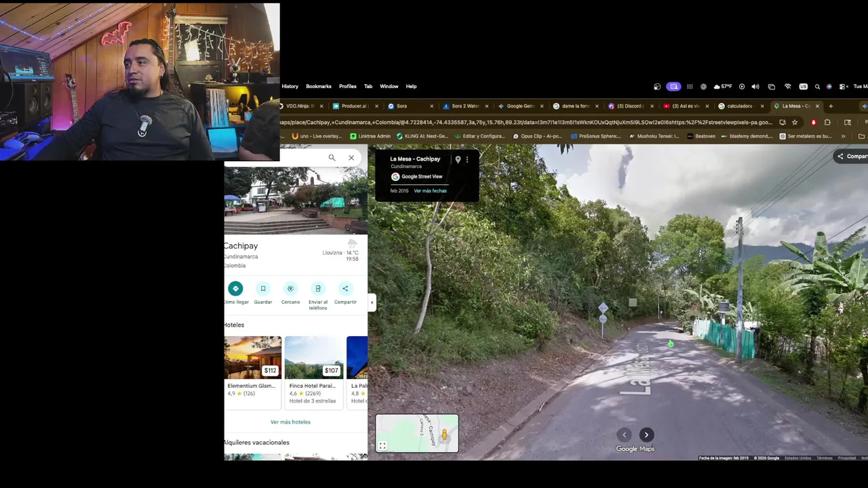Open the Help menu
This screenshot has height=488, width=868.
411,86
